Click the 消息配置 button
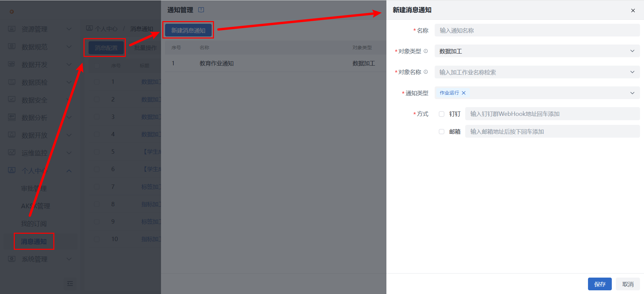The image size is (644, 294). [x=106, y=48]
